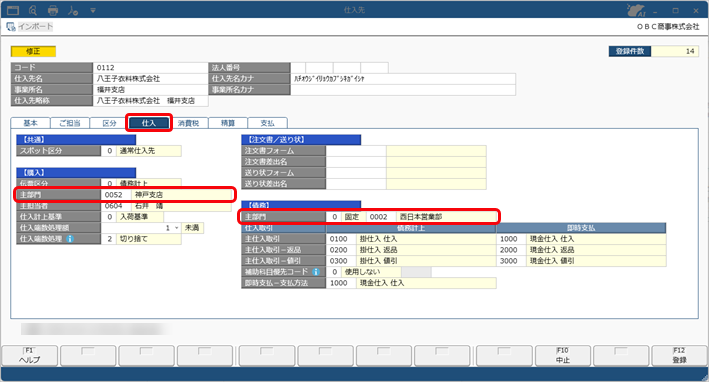Click the コード field showing 0112
This screenshot has width=709, height=382.
[x=150, y=68]
